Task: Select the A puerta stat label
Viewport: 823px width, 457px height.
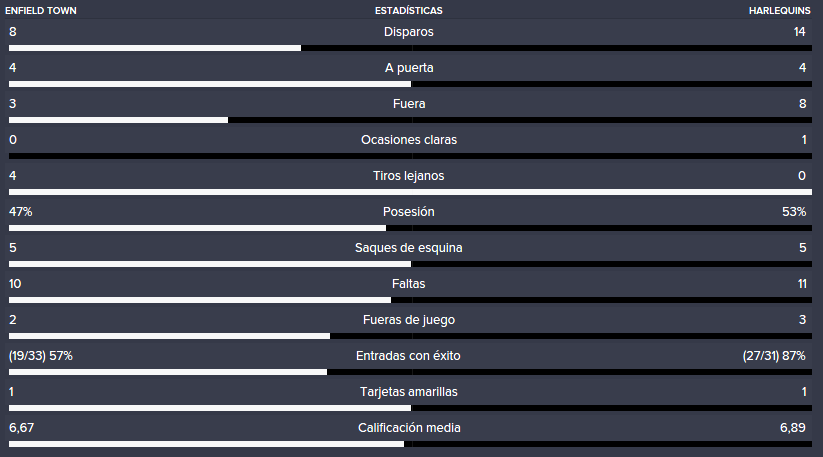Action: tap(409, 68)
